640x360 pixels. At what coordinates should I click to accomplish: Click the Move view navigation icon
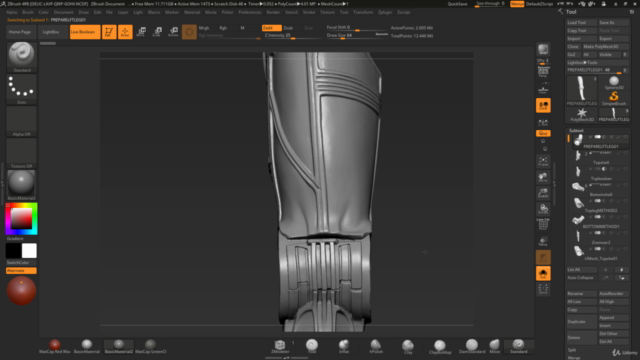[543, 177]
